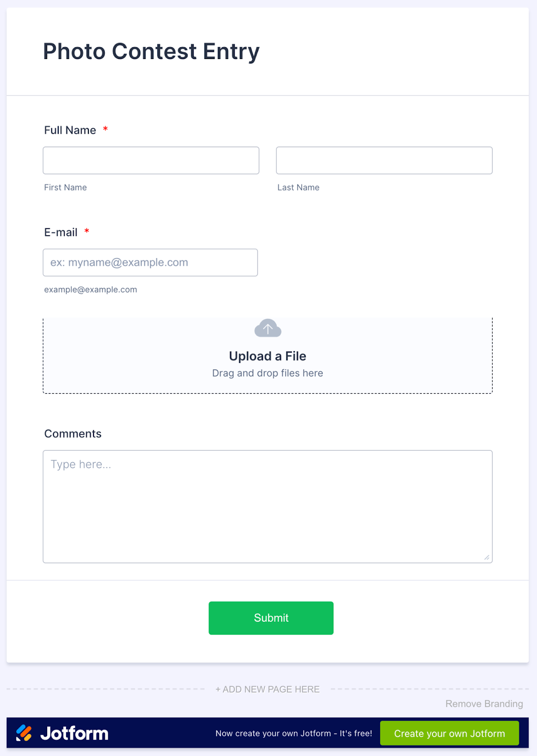Click the cloud upload icon
This screenshot has height=756, width=537.
click(x=268, y=328)
